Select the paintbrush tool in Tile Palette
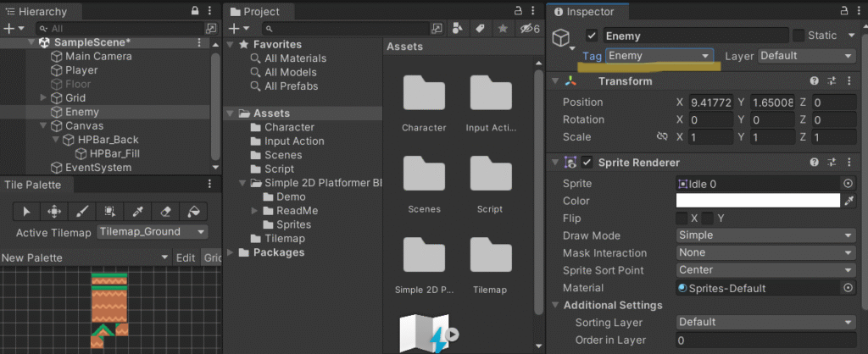Screen dimensions: 868x354 point(82,212)
